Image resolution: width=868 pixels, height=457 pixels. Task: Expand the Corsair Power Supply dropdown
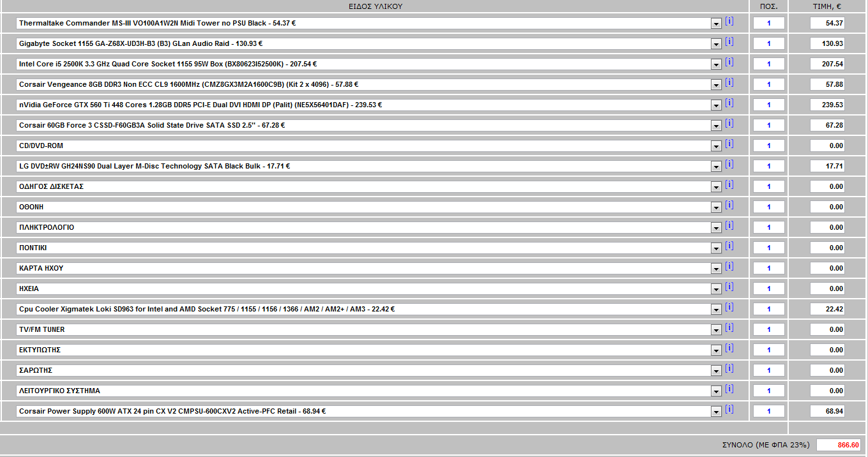click(x=715, y=412)
